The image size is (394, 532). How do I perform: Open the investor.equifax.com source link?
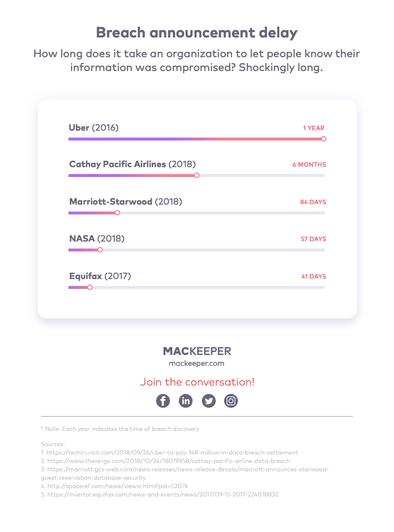pyautogui.click(x=163, y=495)
